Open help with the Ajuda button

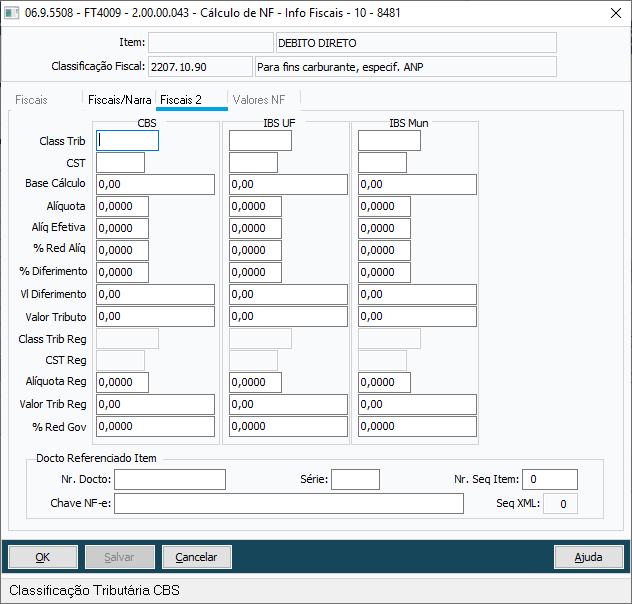tap(588, 557)
